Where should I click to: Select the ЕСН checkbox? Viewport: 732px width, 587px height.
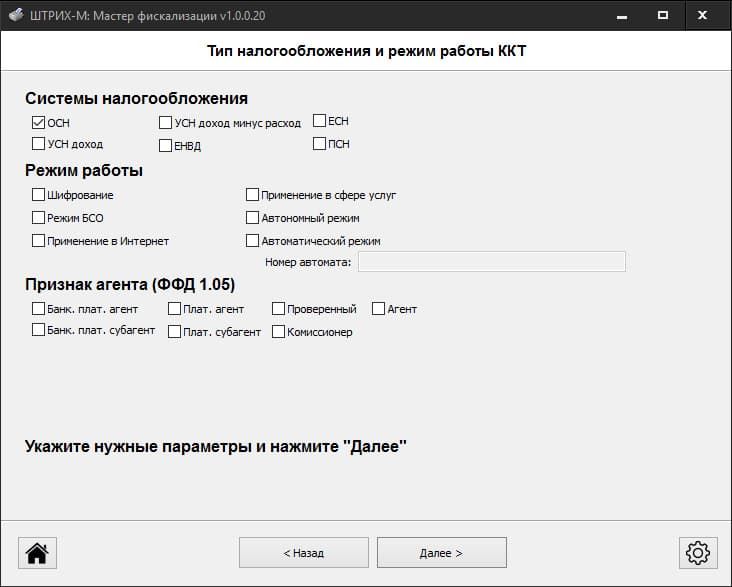point(319,120)
